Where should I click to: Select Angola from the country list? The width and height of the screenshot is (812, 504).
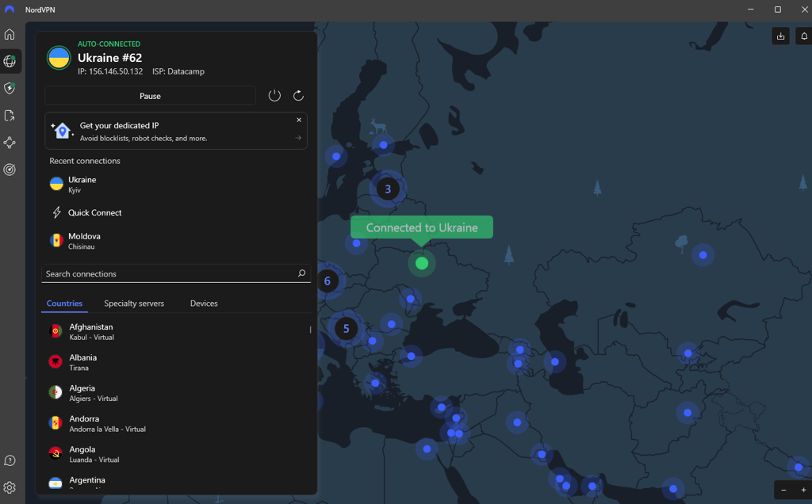coord(176,454)
